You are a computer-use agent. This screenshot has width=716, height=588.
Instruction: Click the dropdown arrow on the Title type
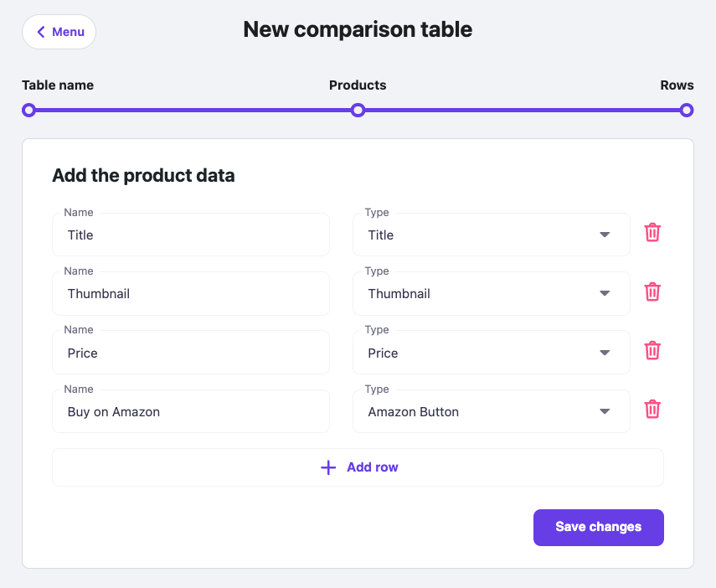(x=604, y=235)
